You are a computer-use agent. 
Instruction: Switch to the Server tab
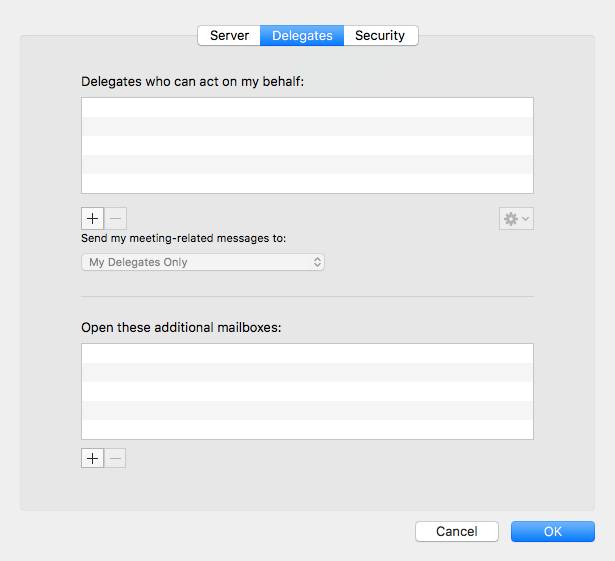point(229,35)
